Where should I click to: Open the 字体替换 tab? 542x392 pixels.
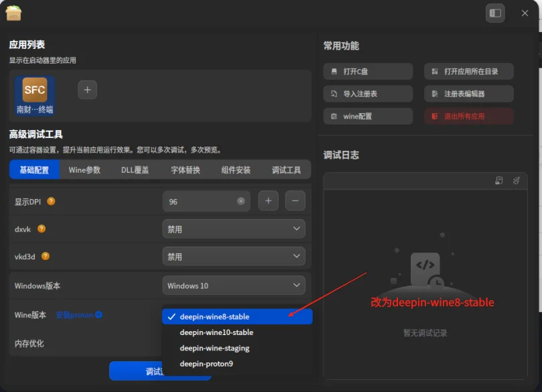186,170
